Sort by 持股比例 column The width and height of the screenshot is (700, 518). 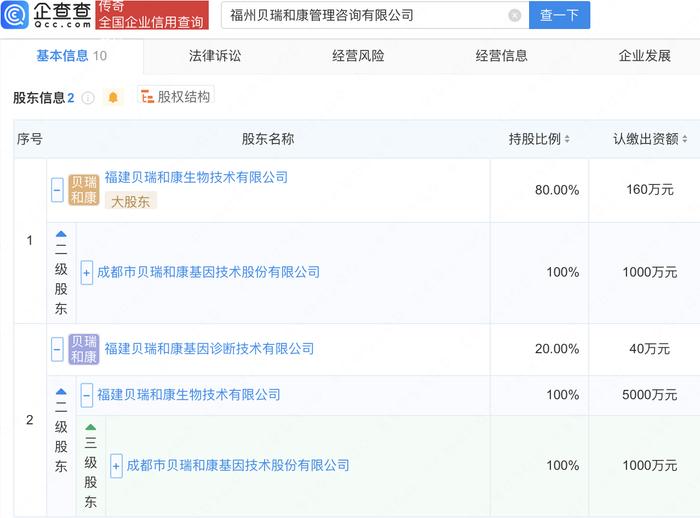pyautogui.click(x=539, y=139)
